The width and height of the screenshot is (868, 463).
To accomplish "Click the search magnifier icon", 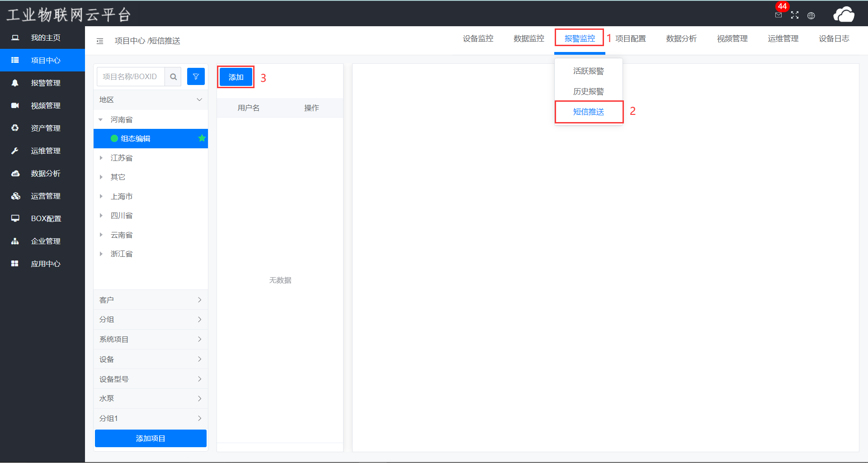I will (x=173, y=77).
